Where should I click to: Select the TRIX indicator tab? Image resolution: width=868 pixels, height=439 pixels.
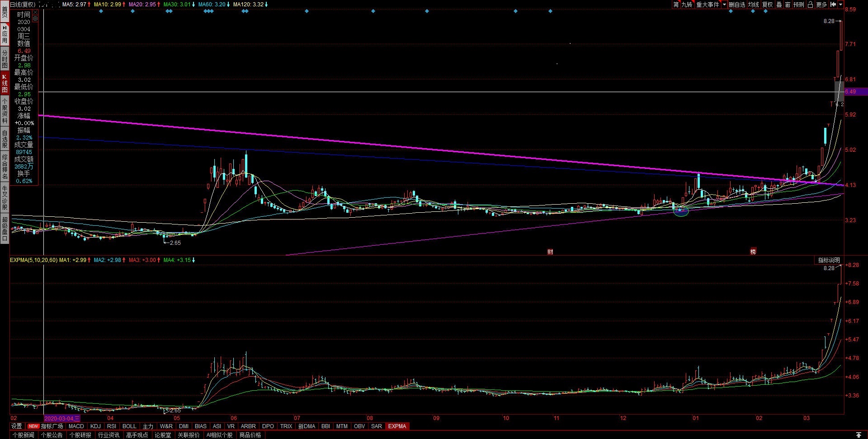click(x=286, y=426)
